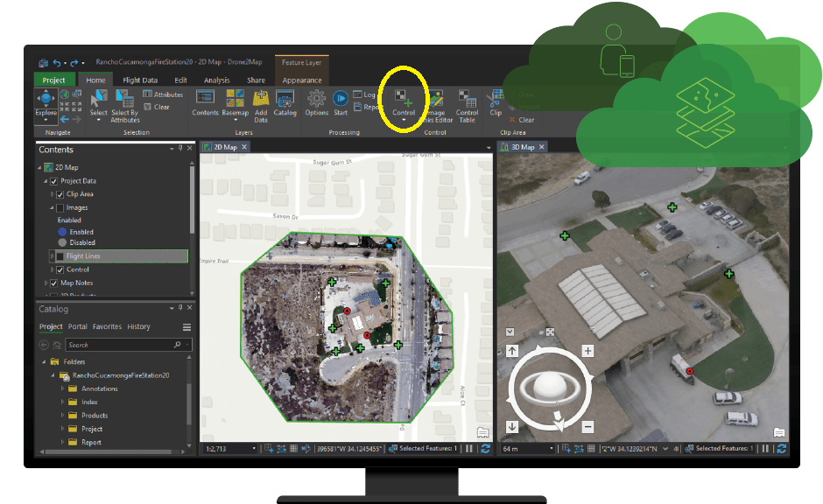
Task: Go to previous extent blue arrow
Action: pyautogui.click(x=65, y=120)
